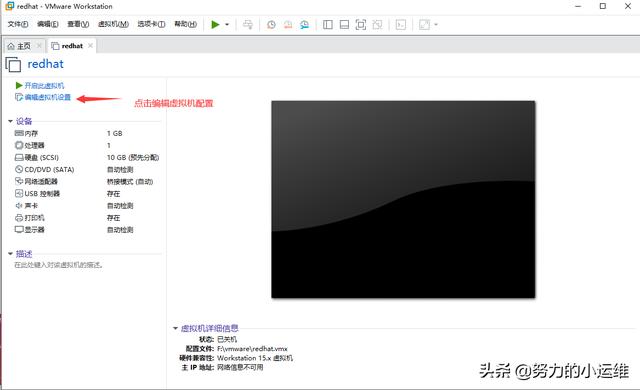
Task: Click the network adapter icon
Action: (x=19, y=181)
